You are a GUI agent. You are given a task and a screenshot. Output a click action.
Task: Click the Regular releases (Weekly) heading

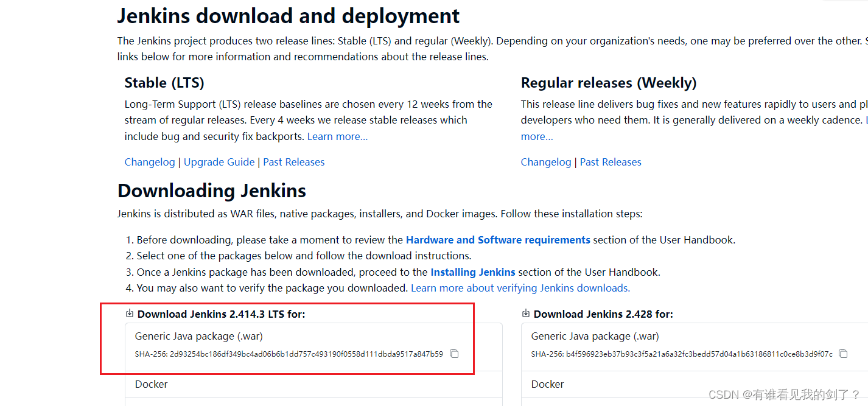pyautogui.click(x=609, y=83)
